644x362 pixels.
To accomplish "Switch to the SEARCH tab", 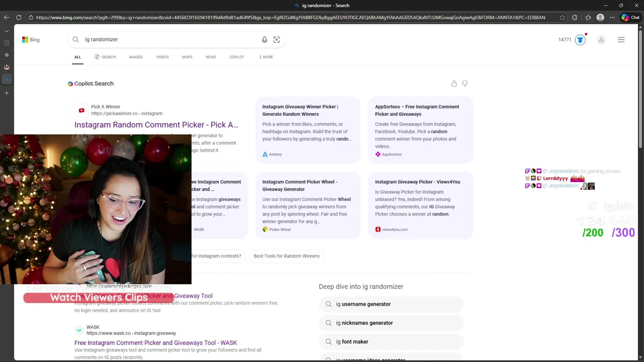I will 105,57.
